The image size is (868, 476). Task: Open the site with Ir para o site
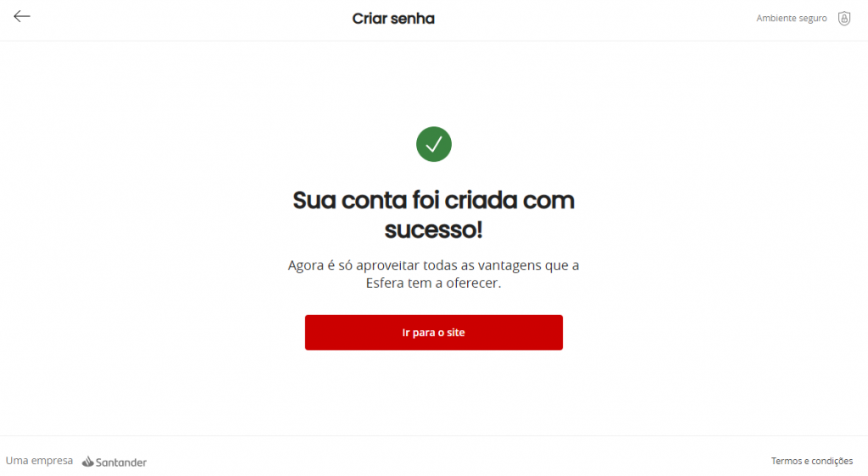click(433, 332)
